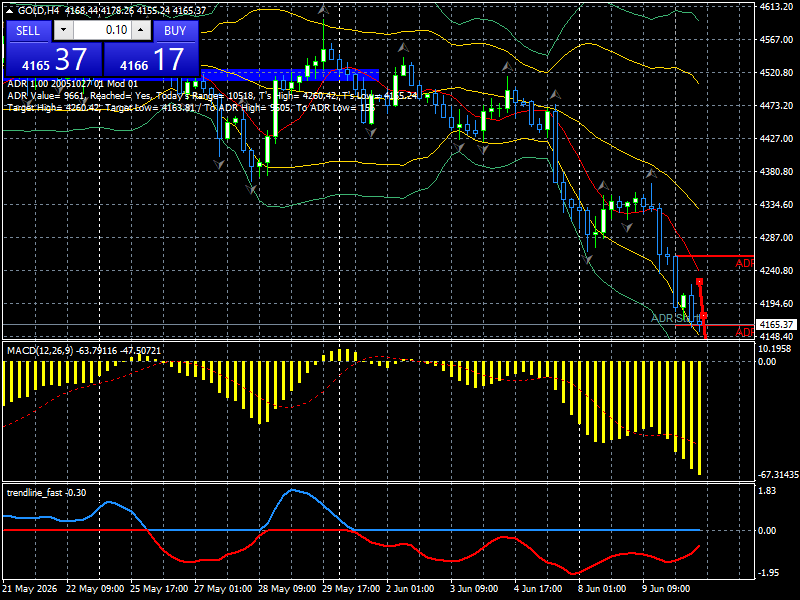Click the 4520.80 price axis label
The height and width of the screenshot is (600, 800).
[x=776, y=72]
